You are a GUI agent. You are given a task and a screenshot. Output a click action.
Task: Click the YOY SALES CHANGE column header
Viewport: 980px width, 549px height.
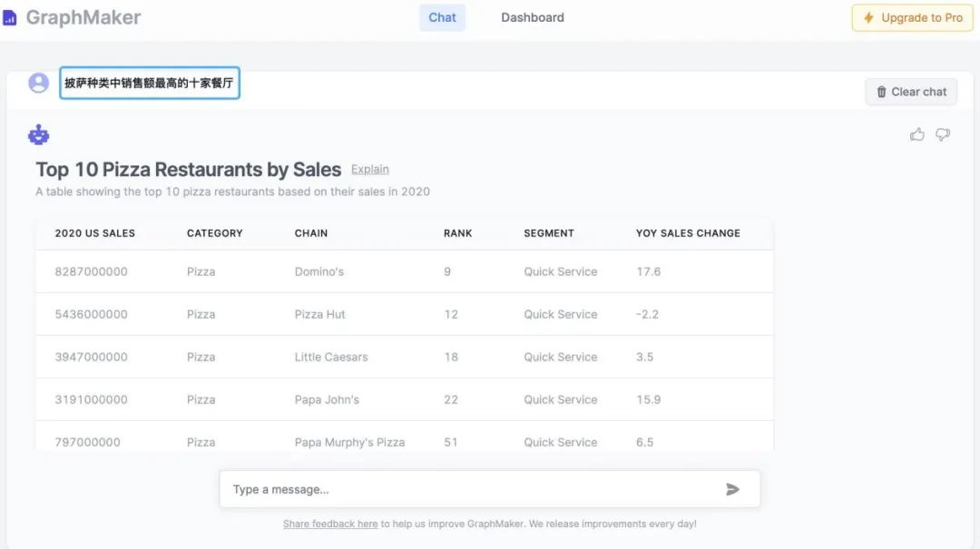click(688, 233)
